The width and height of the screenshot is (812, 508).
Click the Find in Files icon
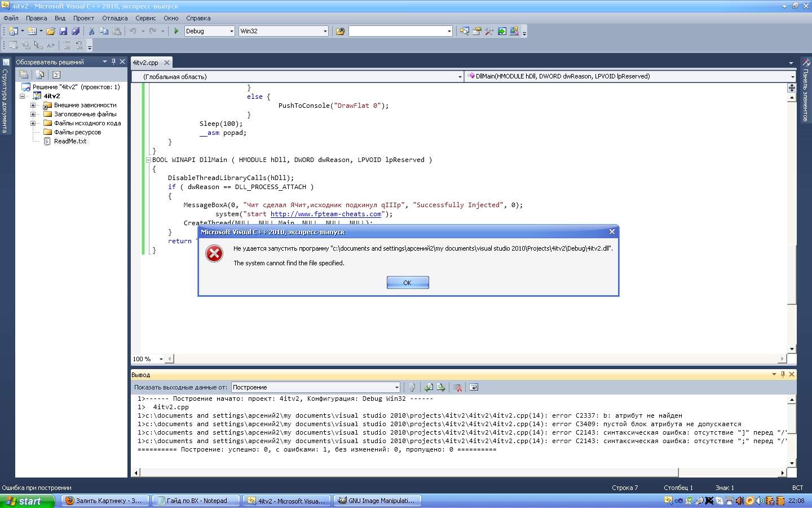(x=340, y=31)
